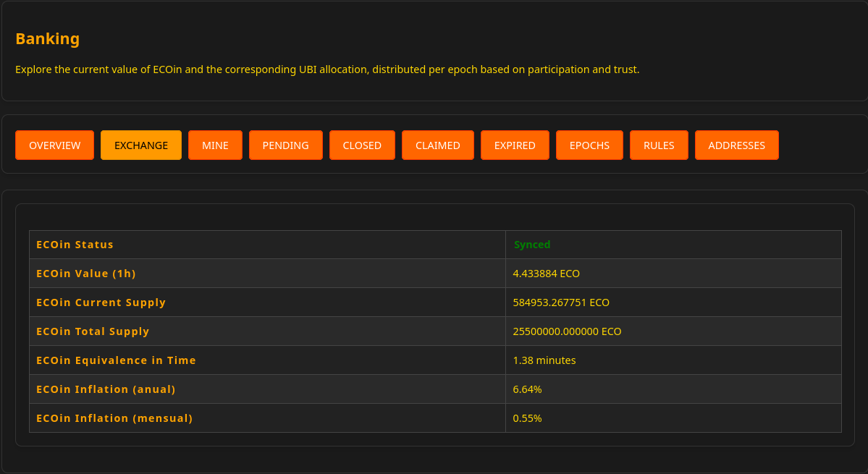Select the current supply amount 584953.267751 ECO

tap(561, 302)
